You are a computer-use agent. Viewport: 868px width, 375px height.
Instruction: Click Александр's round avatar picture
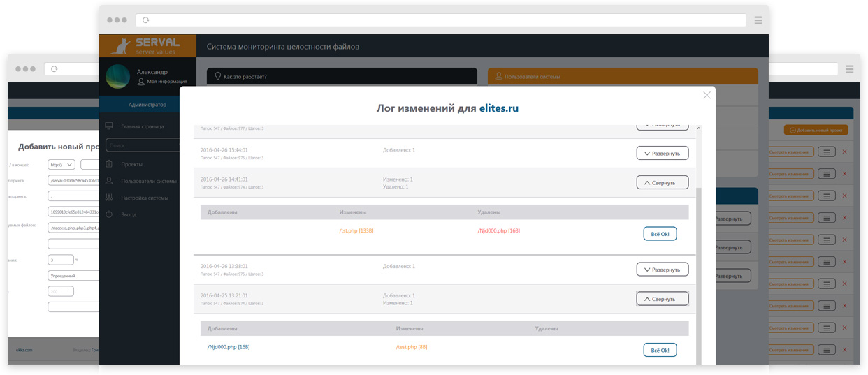[x=117, y=75]
